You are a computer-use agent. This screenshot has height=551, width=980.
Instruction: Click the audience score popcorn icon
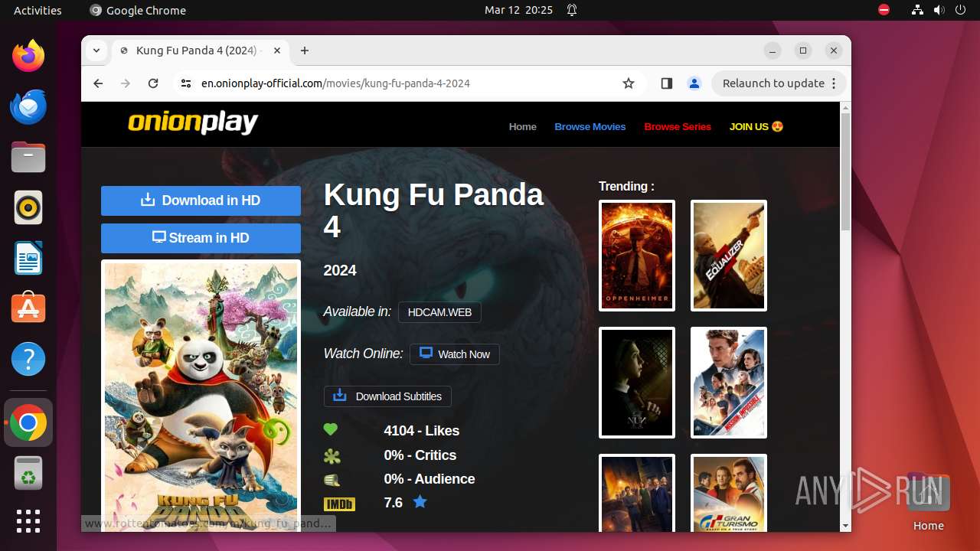(332, 480)
